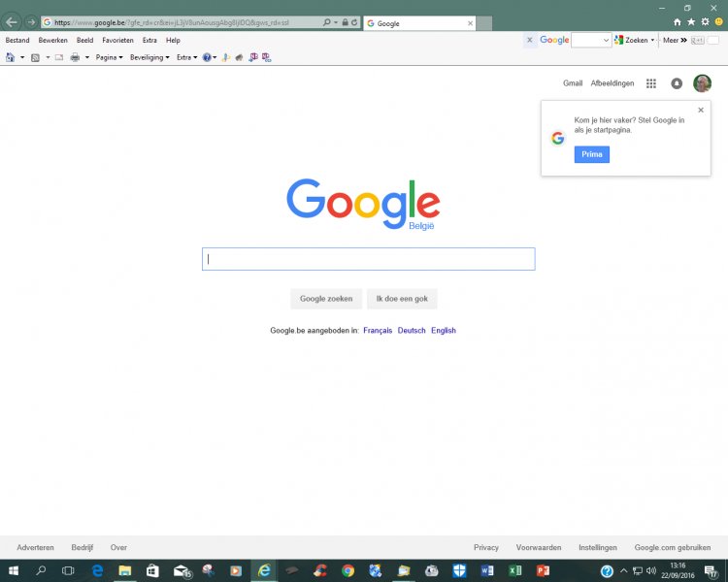Open the Privacy footer link

tap(486, 548)
